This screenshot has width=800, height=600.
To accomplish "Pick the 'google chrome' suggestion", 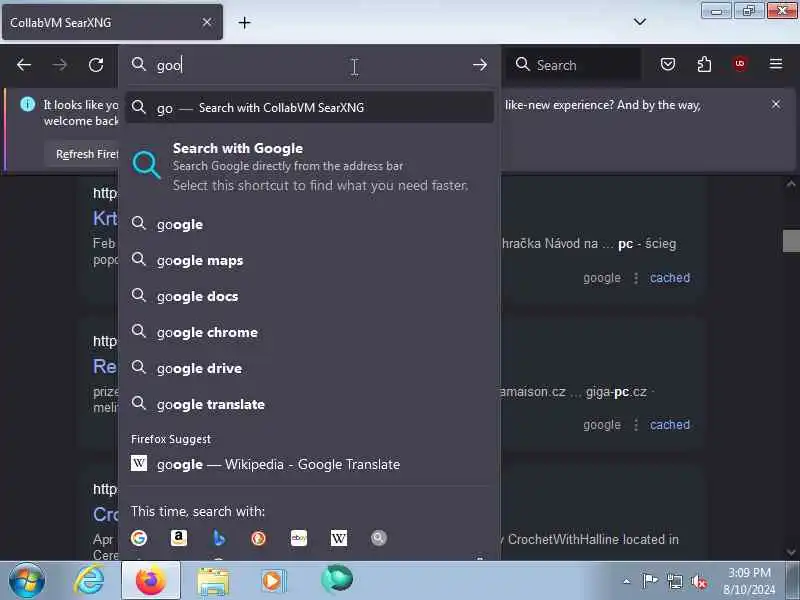I will [x=309, y=332].
